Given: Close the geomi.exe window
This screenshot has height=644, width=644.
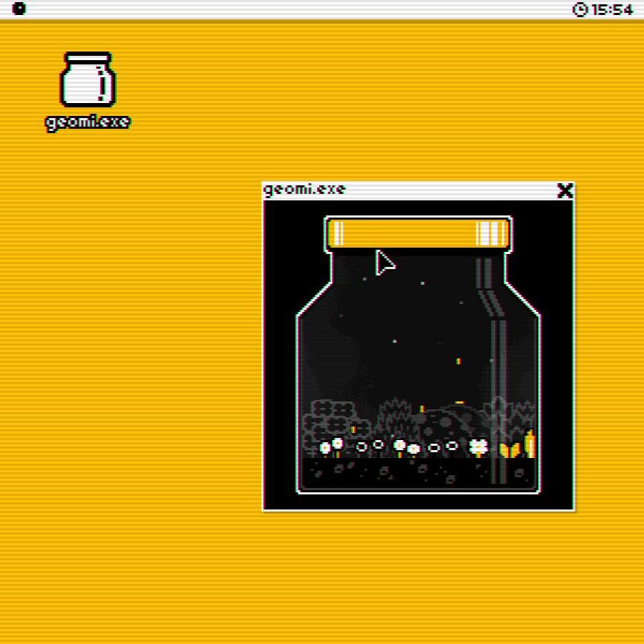Looking at the screenshot, I should pyautogui.click(x=565, y=190).
